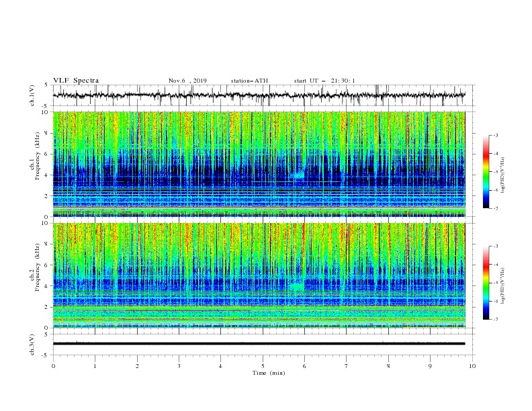
Task: Click the "start UT = 21:30:1" text
Action: click(324, 81)
